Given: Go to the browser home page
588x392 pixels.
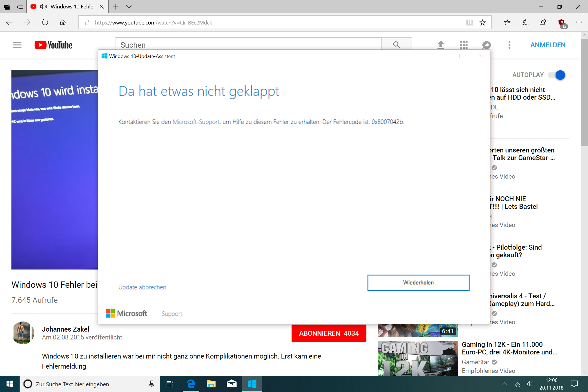Looking at the screenshot, I should (63, 22).
